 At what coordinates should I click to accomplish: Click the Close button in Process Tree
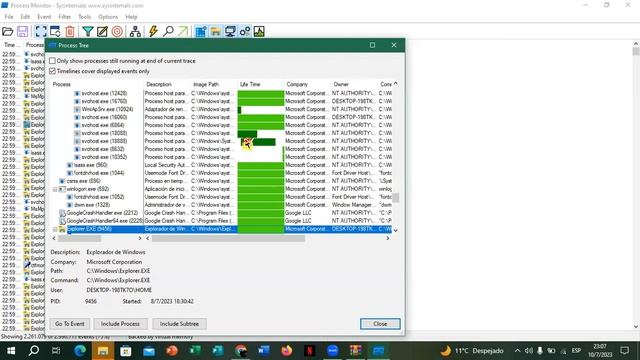[380, 324]
